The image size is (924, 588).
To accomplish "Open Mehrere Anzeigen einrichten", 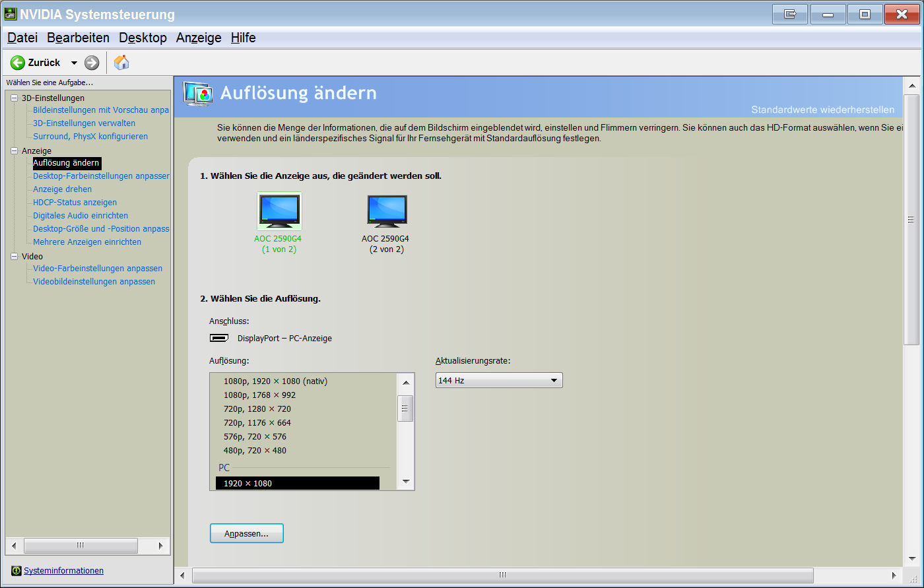I will pyautogui.click(x=87, y=242).
